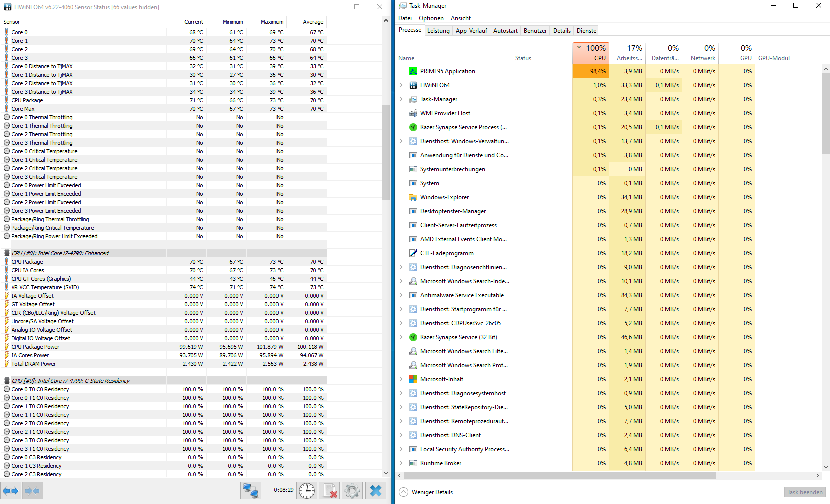Viewport: 830px width, 504px height.
Task: Switch to the App-Verlauf tab
Action: click(471, 31)
